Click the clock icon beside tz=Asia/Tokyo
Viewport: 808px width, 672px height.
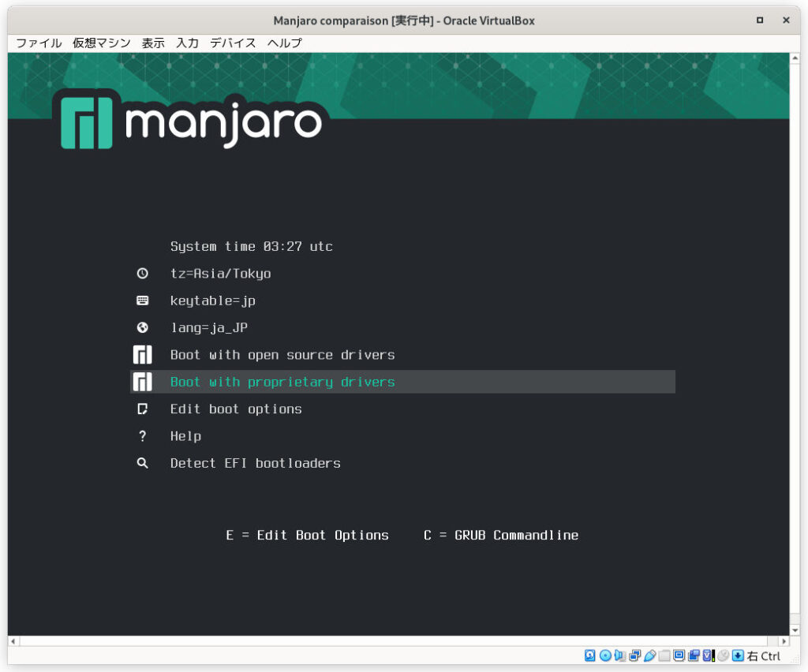pos(142,274)
